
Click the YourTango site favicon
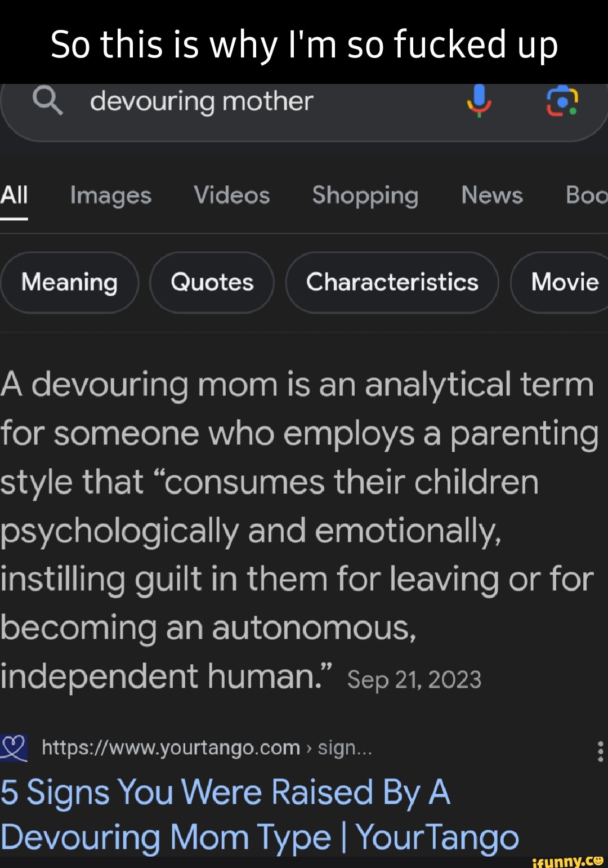(x=14, y=748)
